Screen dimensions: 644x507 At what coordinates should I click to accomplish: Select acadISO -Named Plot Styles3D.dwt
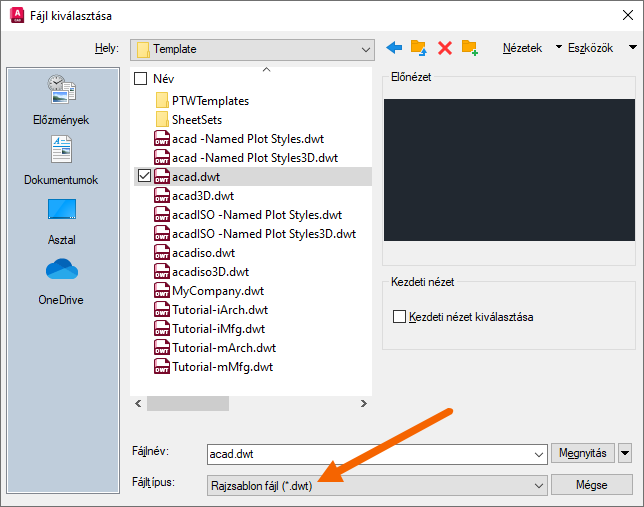pyautogui.click(x=264, y=234)
